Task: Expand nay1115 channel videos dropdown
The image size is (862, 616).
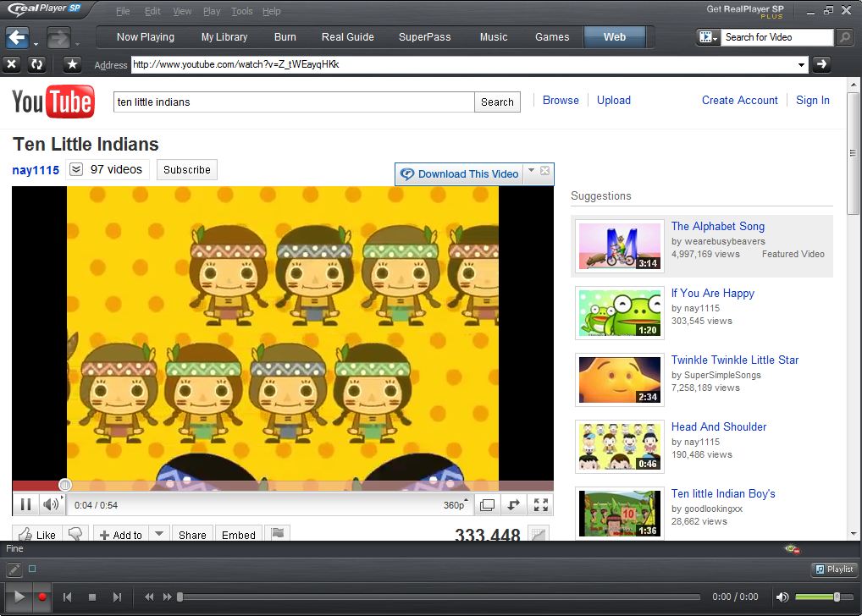Action: 76,169
